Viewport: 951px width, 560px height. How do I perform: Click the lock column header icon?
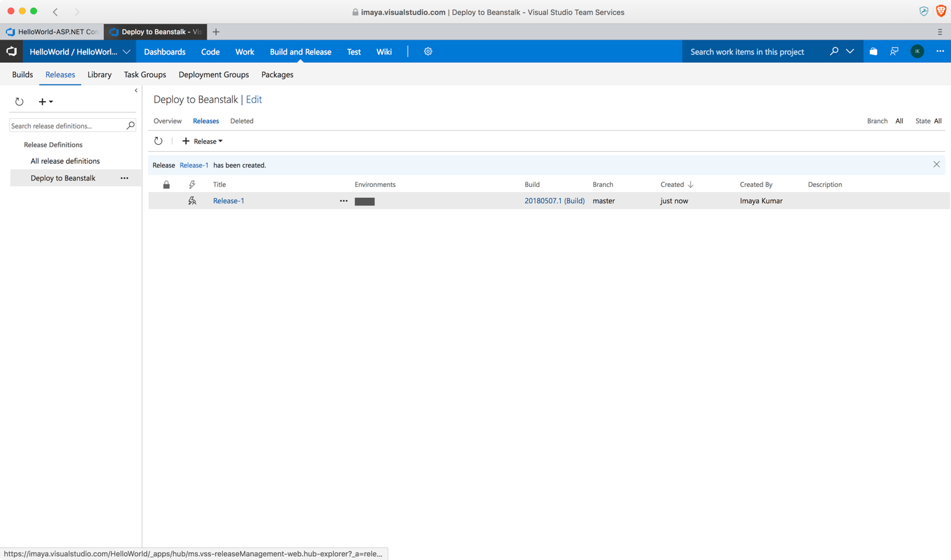tap(166, 185)
